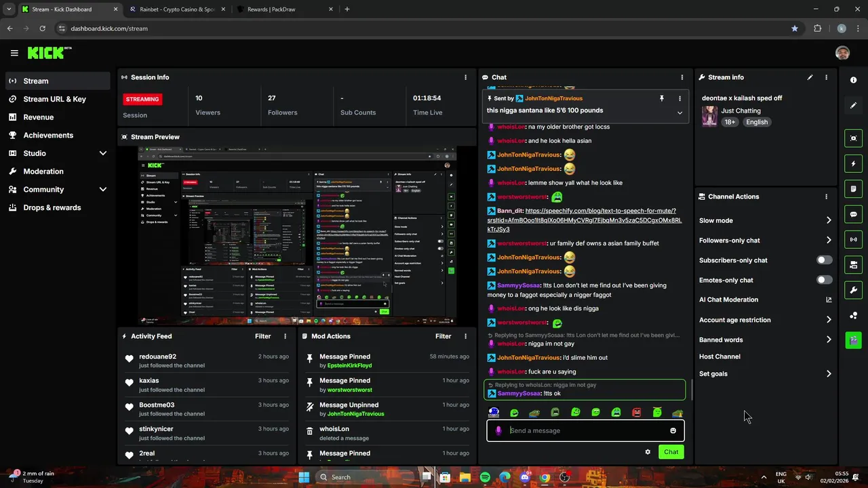
Task: Edit stream info with pencil icon in Stream info header
Action: (x=810, y=77)
